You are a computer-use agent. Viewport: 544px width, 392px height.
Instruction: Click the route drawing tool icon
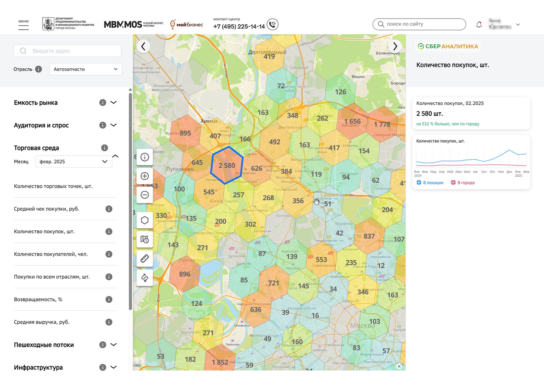pyautogui.click(x=145, y=278)
